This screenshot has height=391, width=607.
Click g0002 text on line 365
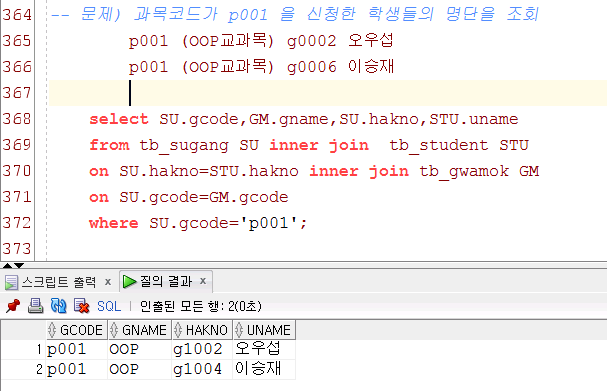[x=312, y=41]
